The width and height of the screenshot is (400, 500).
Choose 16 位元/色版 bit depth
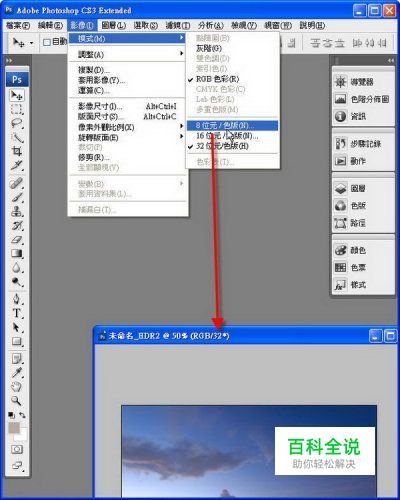(x=232, y=136)
